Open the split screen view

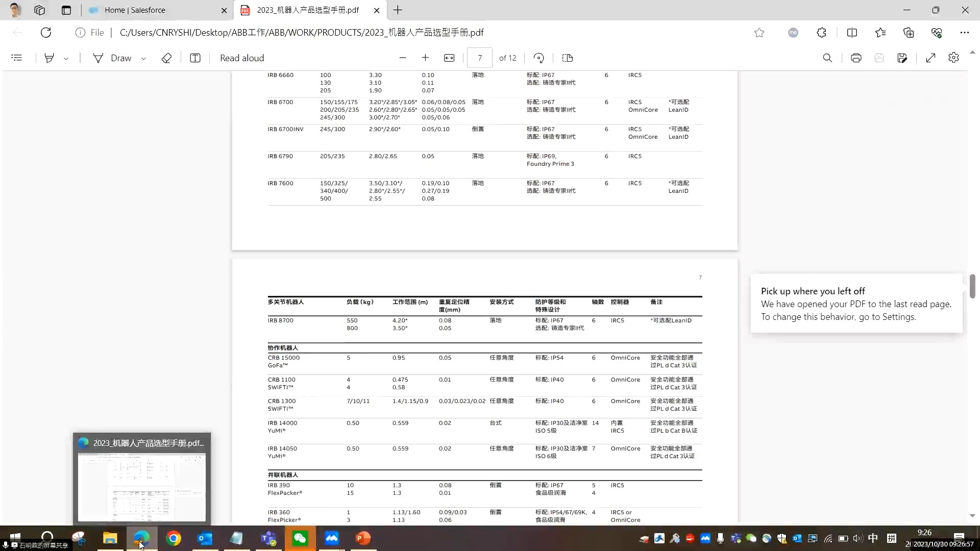[x=852, y=33]
